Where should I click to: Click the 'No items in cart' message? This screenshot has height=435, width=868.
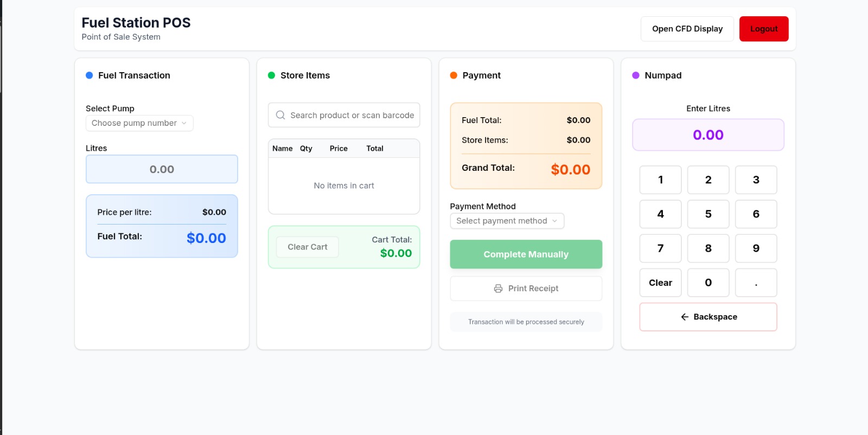point(344,185)
